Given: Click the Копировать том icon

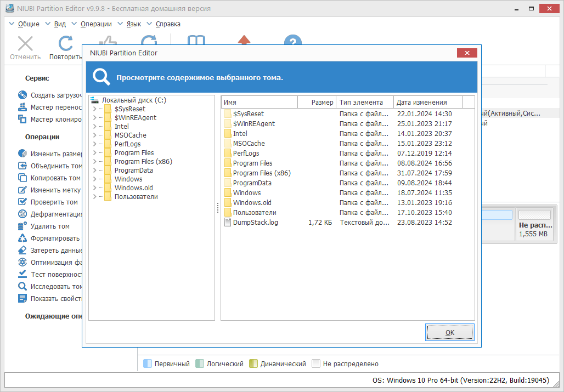Looking at the screenshot, I should (x=22, y=178).
